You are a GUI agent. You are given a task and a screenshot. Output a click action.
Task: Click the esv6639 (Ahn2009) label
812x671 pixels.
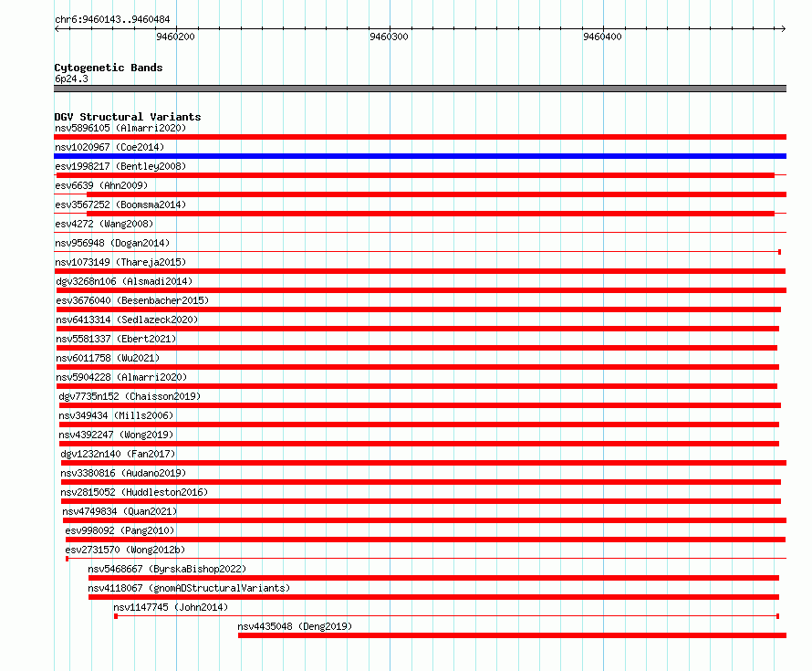pyautogui.click(x=101, y=185)
